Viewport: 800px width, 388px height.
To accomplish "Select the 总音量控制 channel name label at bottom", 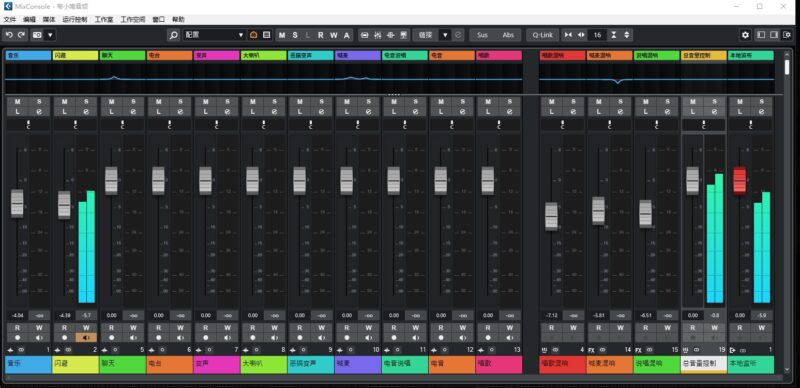I will [x=704, y=364].
